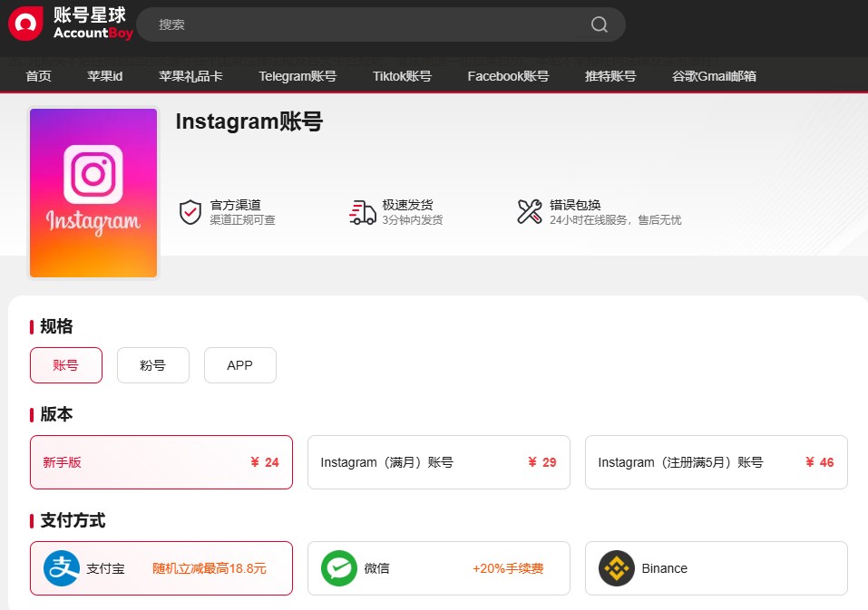This screenshot has height=610, width=868.
Task: Click the Alipay blue logo icon
Action: [62, 568]
